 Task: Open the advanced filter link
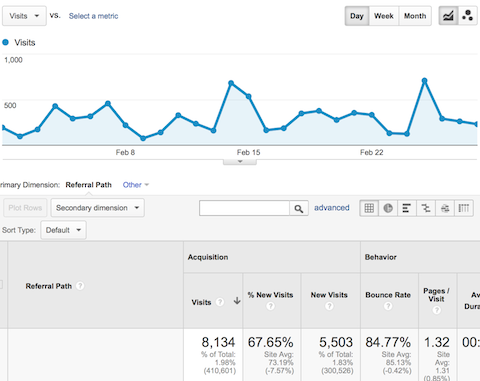click(332, 208)
